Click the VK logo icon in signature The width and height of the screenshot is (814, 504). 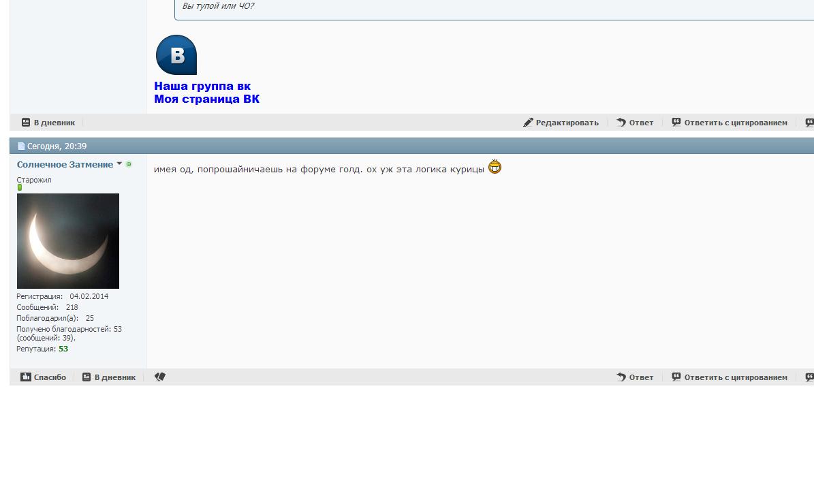[176, 55]
